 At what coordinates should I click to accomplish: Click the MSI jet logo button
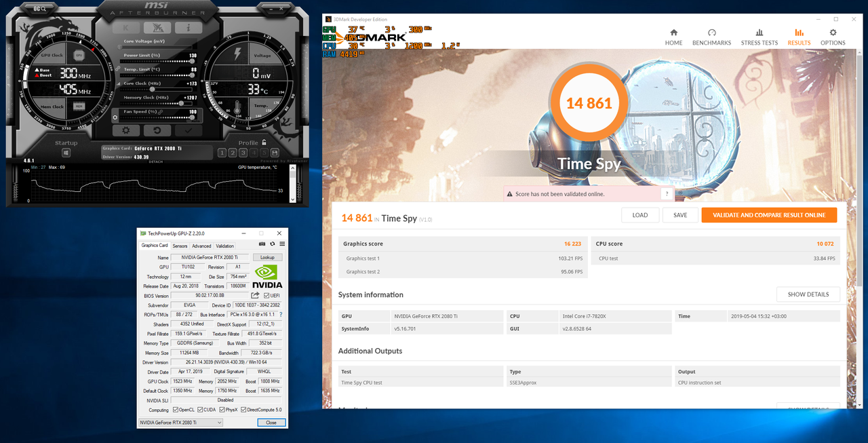click(158, 28)
